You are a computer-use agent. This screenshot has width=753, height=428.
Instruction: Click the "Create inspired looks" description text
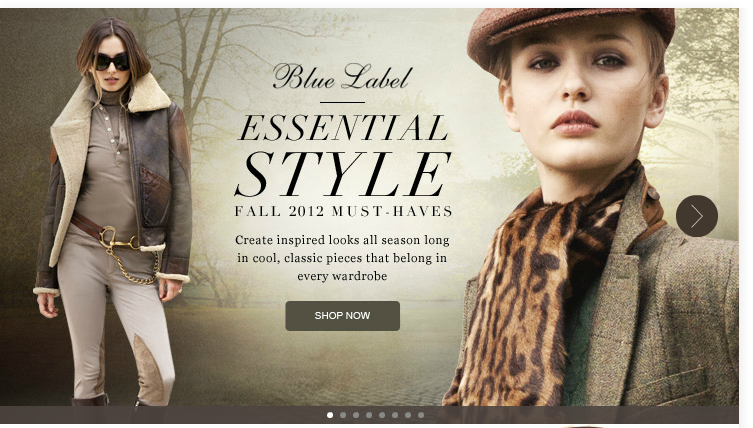(342, 258)
